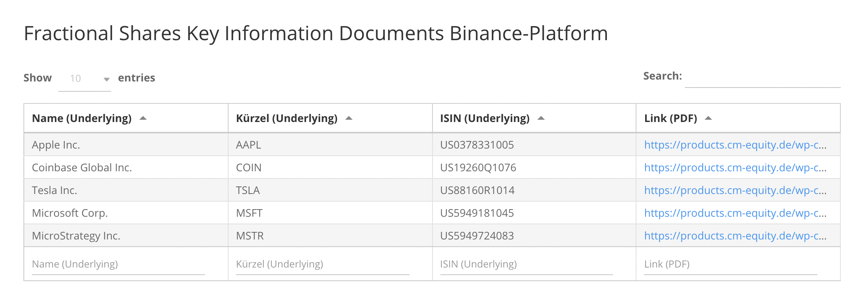The width and height of the screenshot is (868, 291).
Task: Open the Coinbase Global Inc. PDF link
Action: pos(735,167)
